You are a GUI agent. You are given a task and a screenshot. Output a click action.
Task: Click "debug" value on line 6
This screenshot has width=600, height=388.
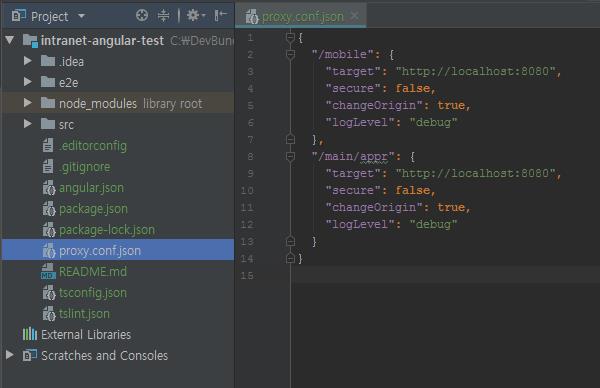point(433,122)
